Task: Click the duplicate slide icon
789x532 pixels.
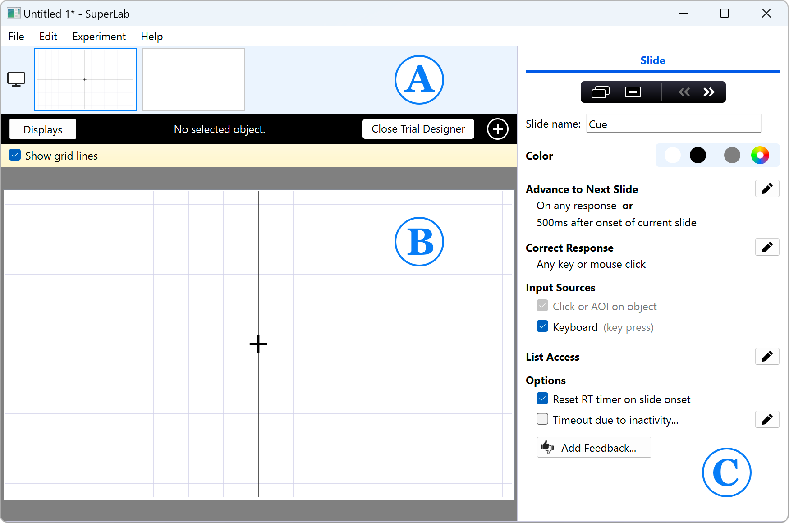Action: [x=600, y=92]
